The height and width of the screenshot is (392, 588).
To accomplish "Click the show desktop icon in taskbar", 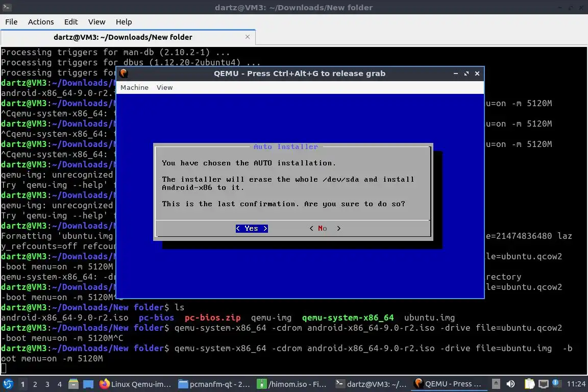I will point(88,384).
